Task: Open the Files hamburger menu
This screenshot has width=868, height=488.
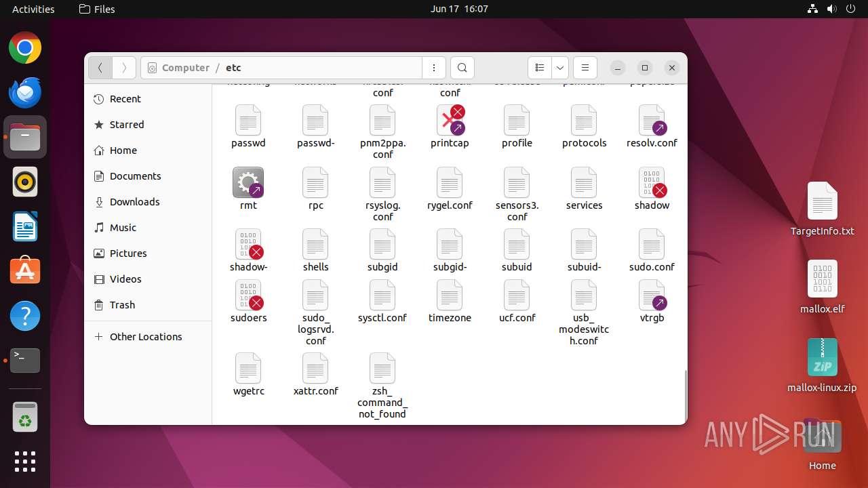Action: point(585,68)
